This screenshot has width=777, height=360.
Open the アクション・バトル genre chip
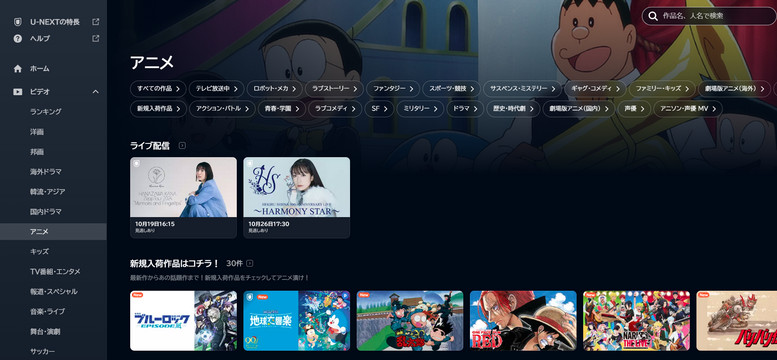coord(222,109)
